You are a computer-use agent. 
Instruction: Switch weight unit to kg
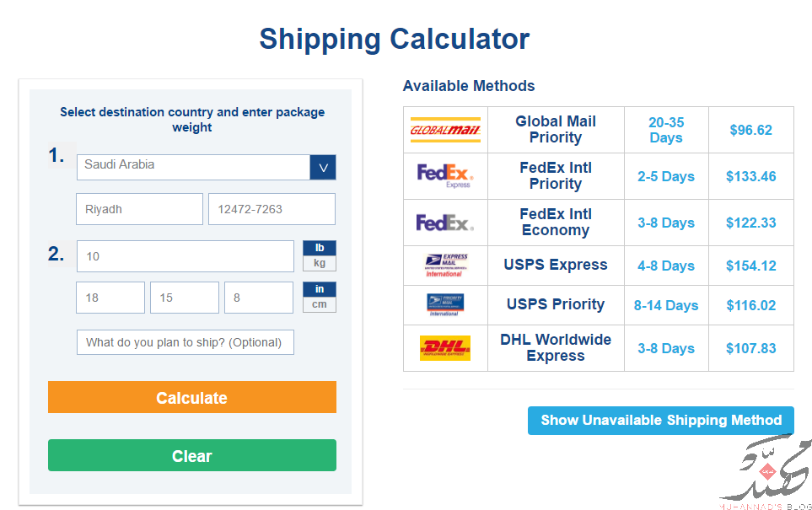[x=320, y=264]
